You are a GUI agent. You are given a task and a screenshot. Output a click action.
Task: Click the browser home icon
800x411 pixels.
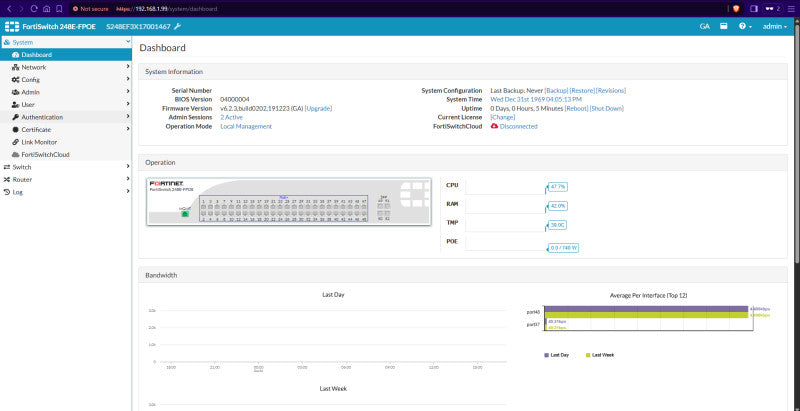[46, 9]
